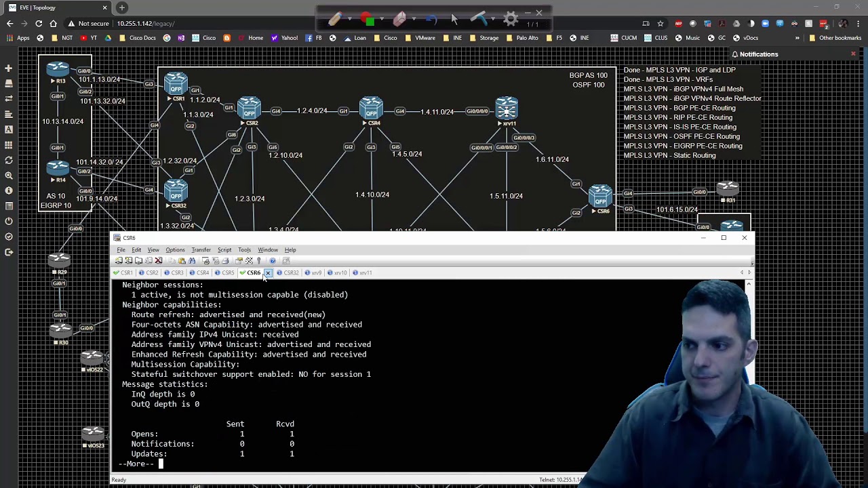Click the browser Back arrow

9,23
